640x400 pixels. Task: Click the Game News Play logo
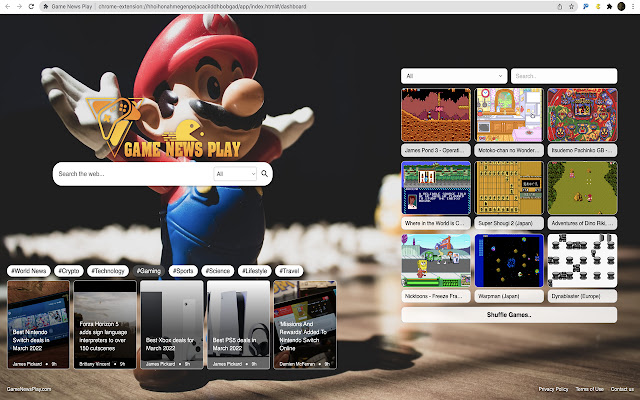click(164, 129)
